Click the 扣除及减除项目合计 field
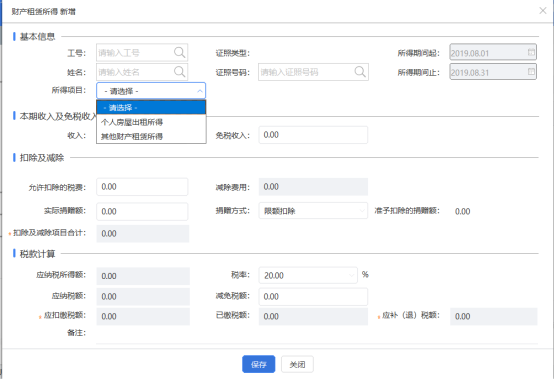555x379 pixels. (x=143, y=234)
